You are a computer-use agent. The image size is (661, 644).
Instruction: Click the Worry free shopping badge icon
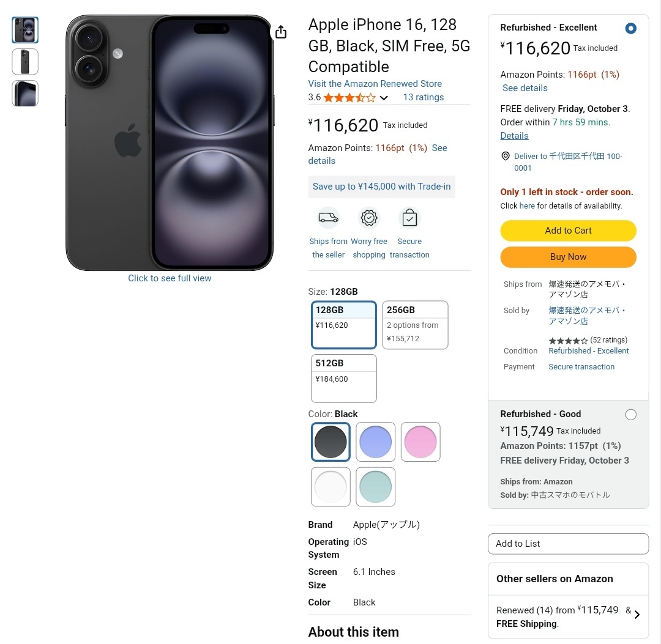tap(369, 218)
